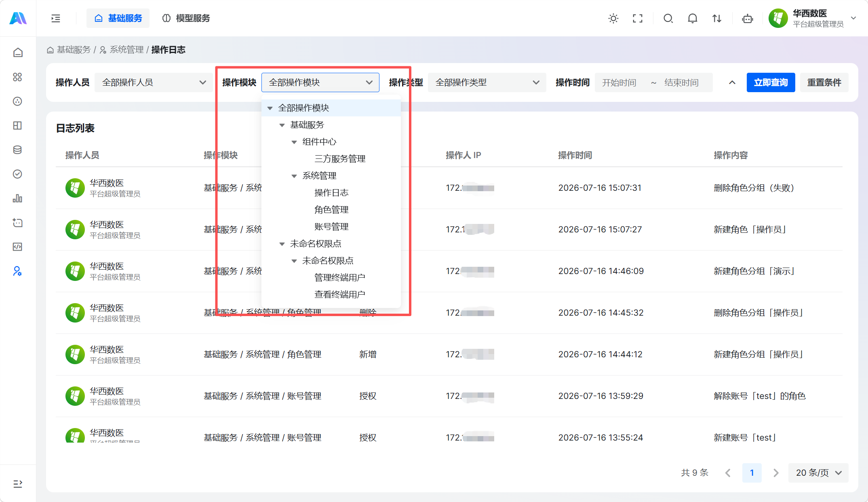This screenshot has height=502, width=868.
Task: Open sidebar round dotted-face icon
Action: 17,101
